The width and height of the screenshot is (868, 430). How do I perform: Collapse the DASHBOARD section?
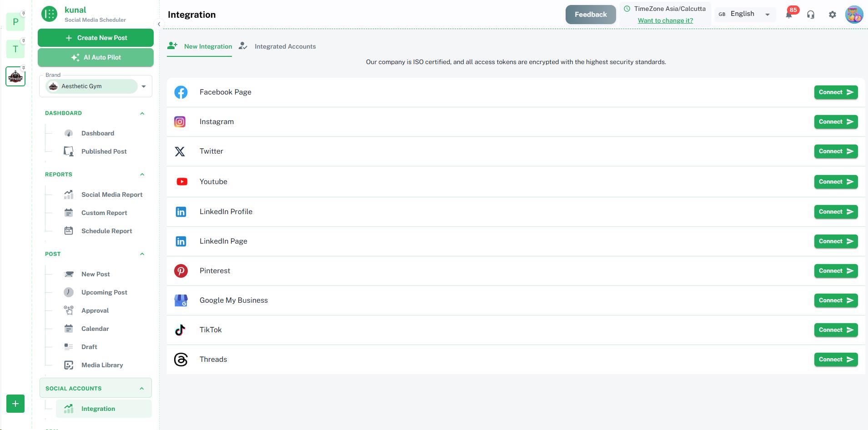(142, 113)
